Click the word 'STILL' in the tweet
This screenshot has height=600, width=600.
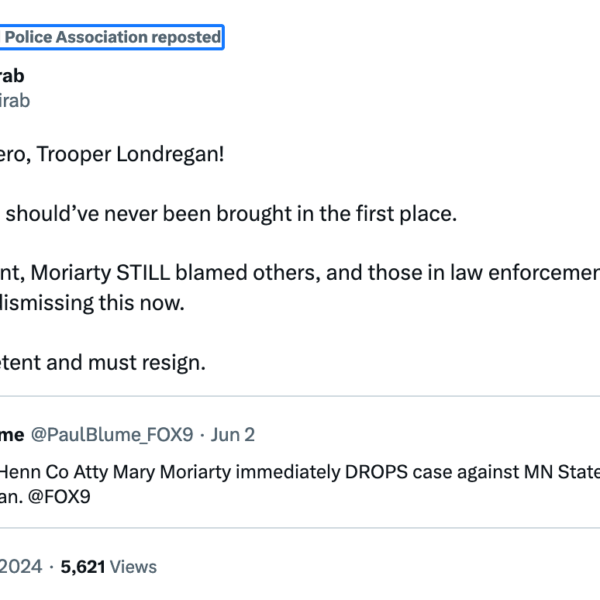point(143,273)
